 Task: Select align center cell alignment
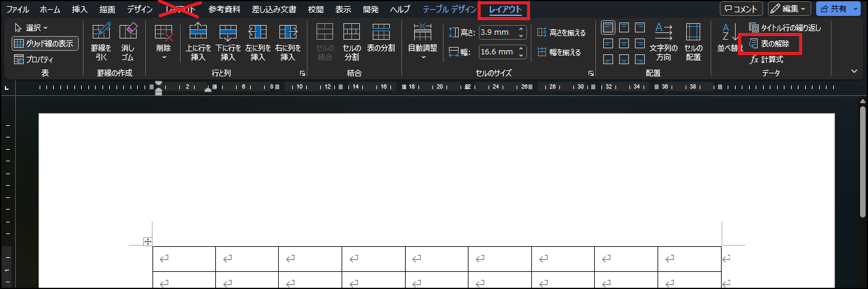coord(624,43)
